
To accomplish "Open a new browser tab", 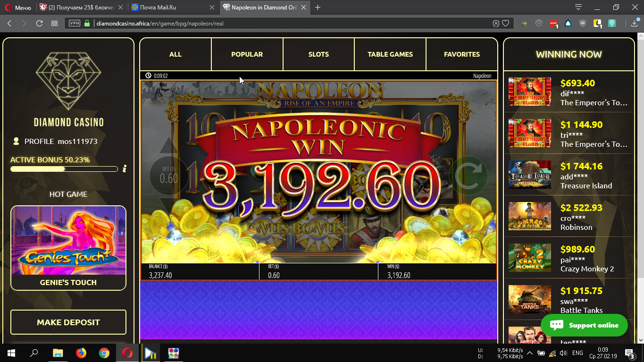I will [318, 8].
